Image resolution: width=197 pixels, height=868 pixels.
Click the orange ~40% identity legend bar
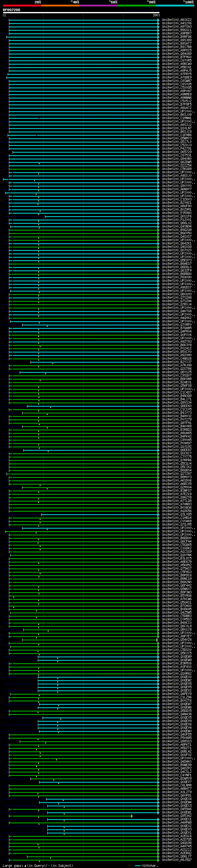(60, 6)
